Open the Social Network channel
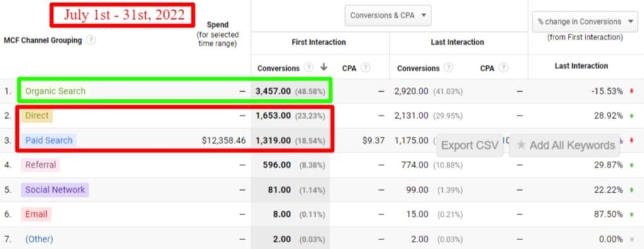Screen dimensions: 644x249 click(x=55, y=190)
